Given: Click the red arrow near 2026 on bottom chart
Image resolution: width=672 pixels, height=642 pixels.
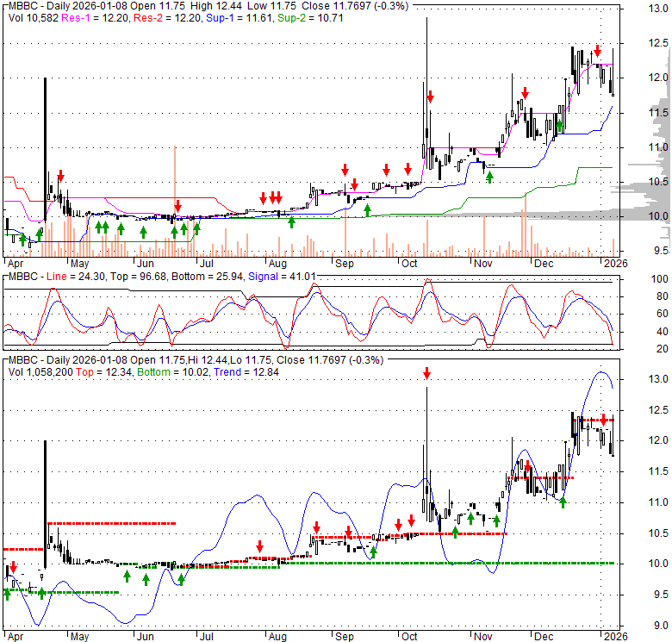Looking at the screenshot, I should pos(605,420).
